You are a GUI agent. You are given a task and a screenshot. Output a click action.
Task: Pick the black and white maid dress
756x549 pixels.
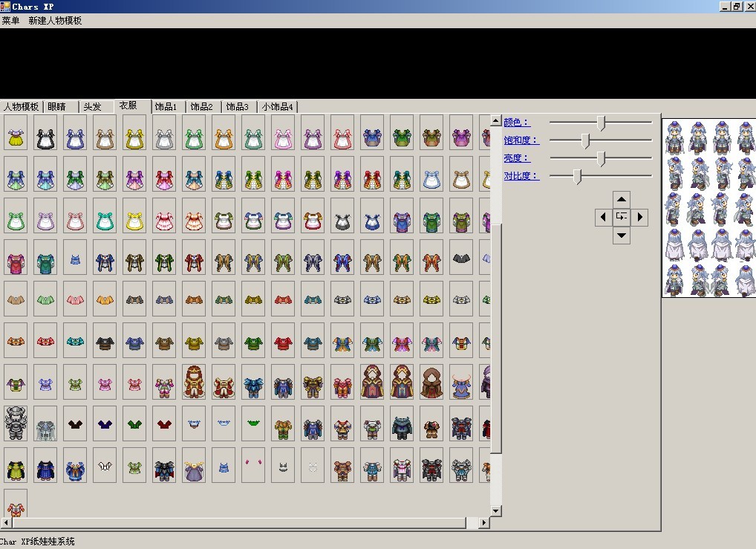45,132
